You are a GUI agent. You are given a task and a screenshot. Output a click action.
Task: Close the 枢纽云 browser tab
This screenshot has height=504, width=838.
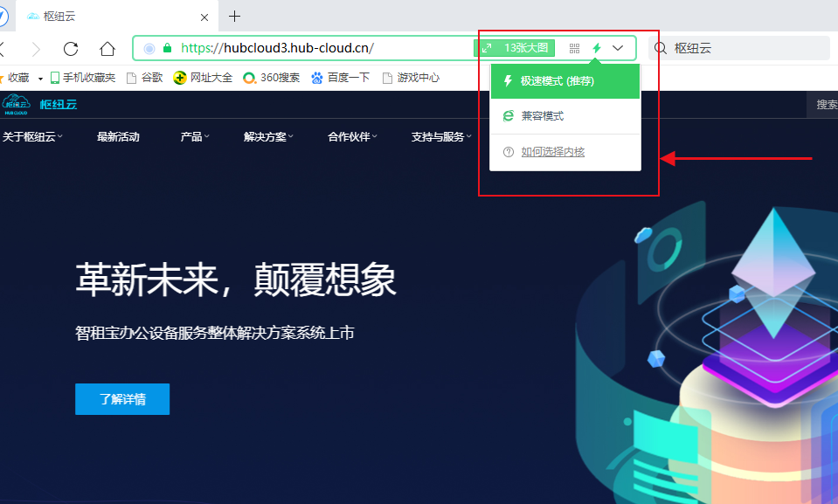(x=204, y=17)
